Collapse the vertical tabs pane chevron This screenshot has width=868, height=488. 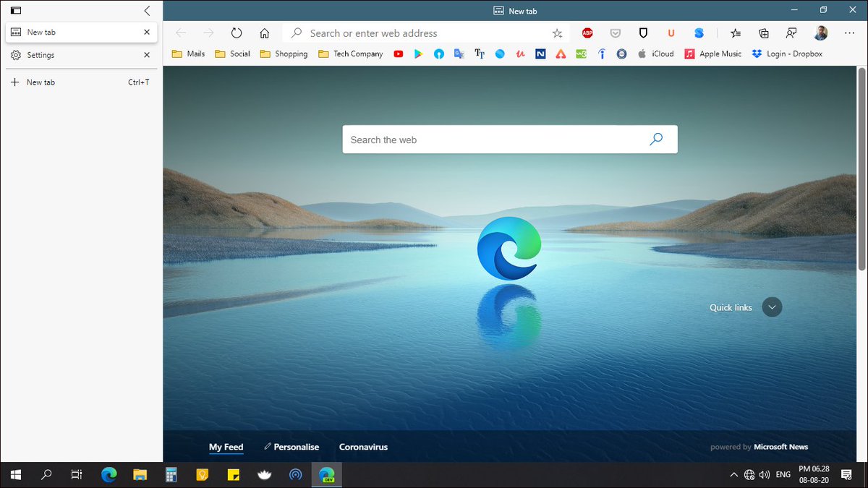tap(147, 11)
